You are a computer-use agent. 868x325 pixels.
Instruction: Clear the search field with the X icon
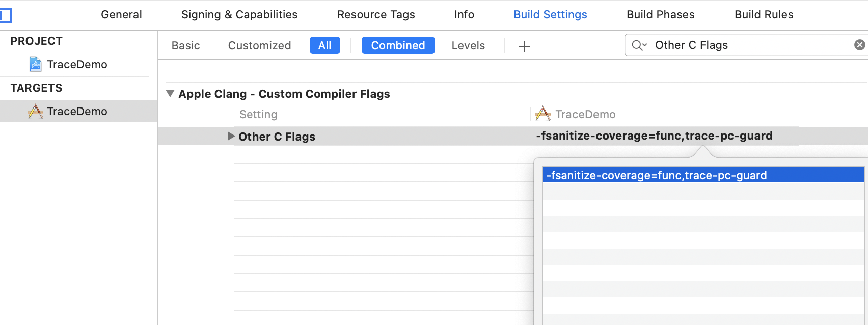(859, 45)
